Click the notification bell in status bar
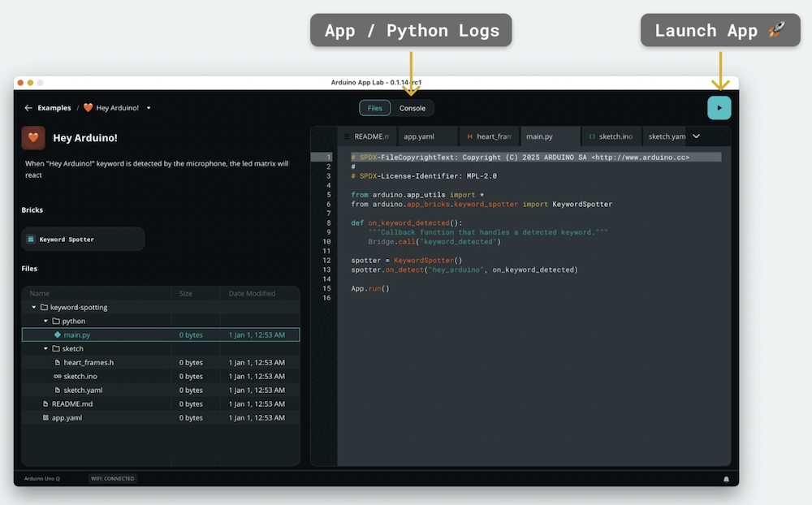Image resolution: width=812 pixels, height=505 pixels. pos(726,479)
